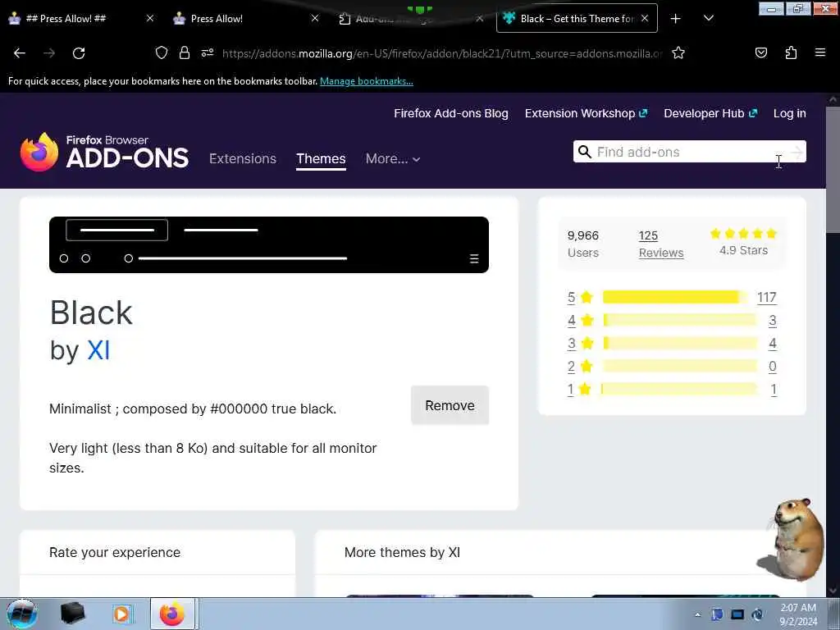Image resolution: width=840 pixels, height=630 pixels.
Task: Go to the Extensions section
Action: (243, 158)
